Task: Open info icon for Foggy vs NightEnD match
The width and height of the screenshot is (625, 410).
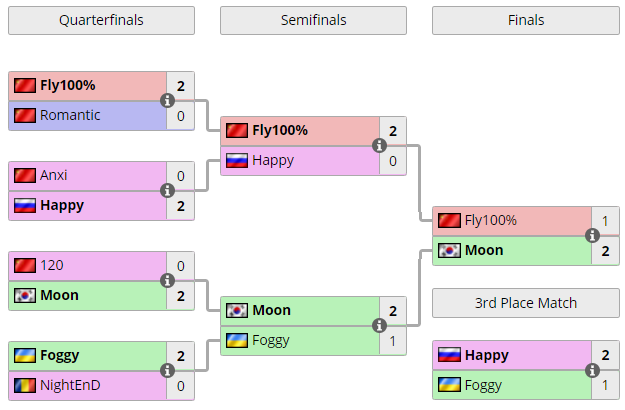Action: pyautogui.click(x=167, y=371)
